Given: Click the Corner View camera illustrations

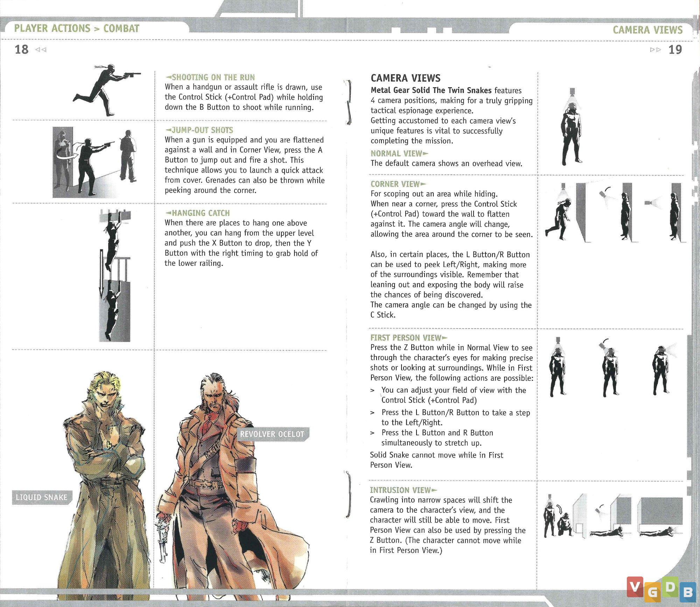Looking at the screenshot, I should pos(615,213).
